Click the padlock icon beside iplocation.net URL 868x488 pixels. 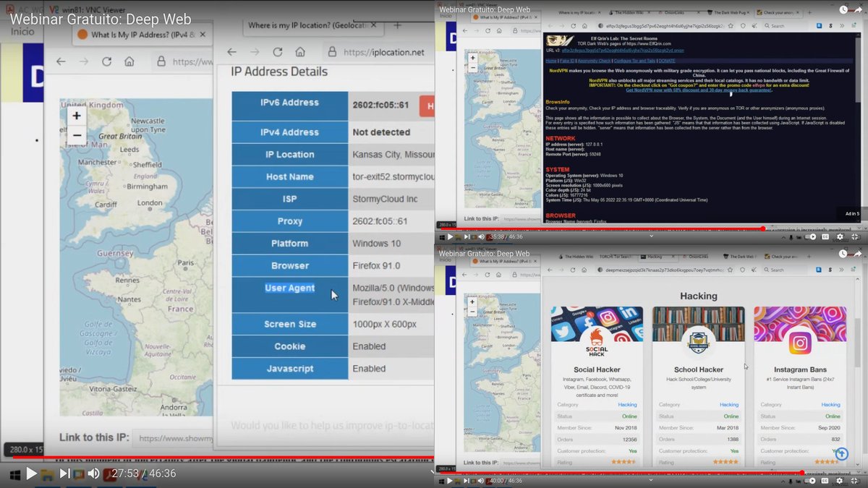click(x=331, y=52)
